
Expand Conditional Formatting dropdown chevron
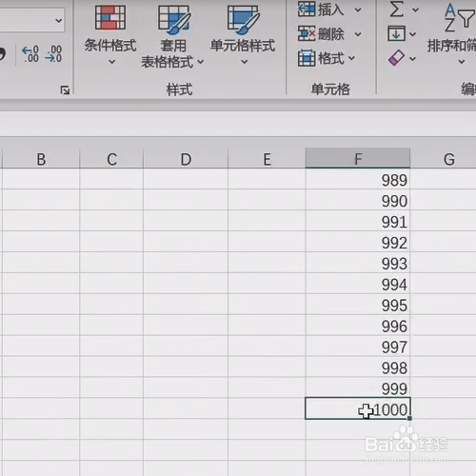111,62
